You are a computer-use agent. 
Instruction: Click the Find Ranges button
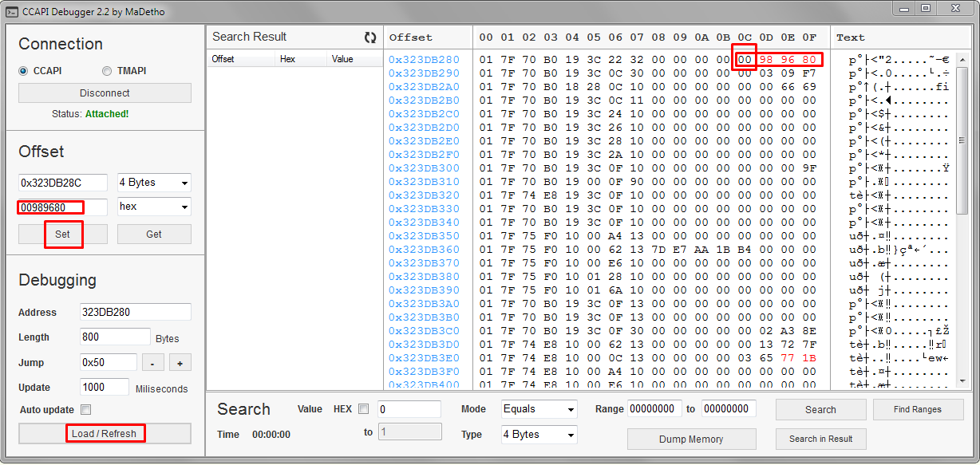pos(918,409)
